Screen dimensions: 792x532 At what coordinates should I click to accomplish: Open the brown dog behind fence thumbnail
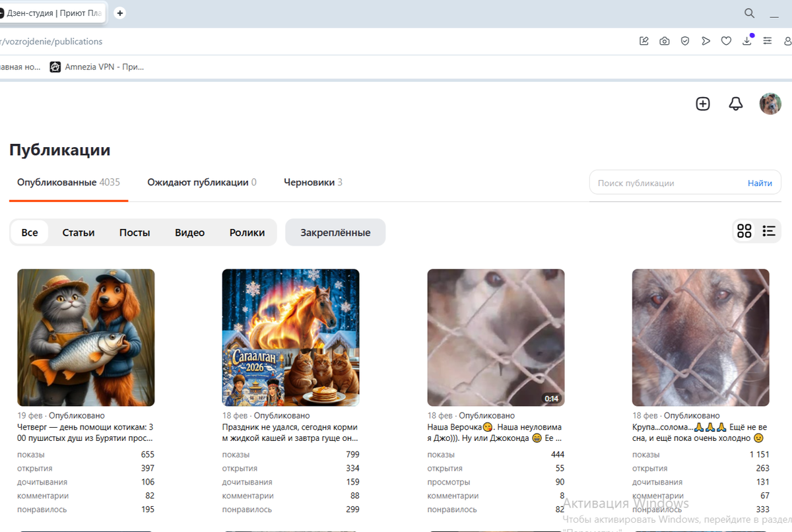(x=700, y=337)
